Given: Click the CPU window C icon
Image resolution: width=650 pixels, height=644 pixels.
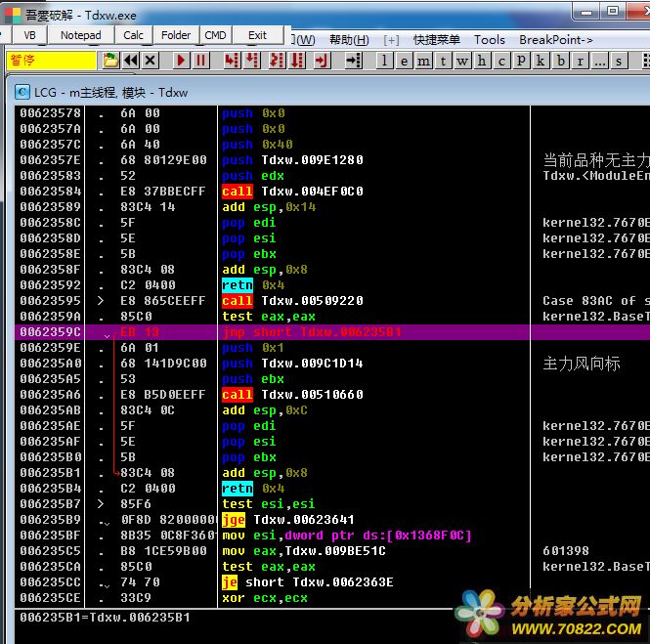Looking at the screenshot, I should click(22, 92).
